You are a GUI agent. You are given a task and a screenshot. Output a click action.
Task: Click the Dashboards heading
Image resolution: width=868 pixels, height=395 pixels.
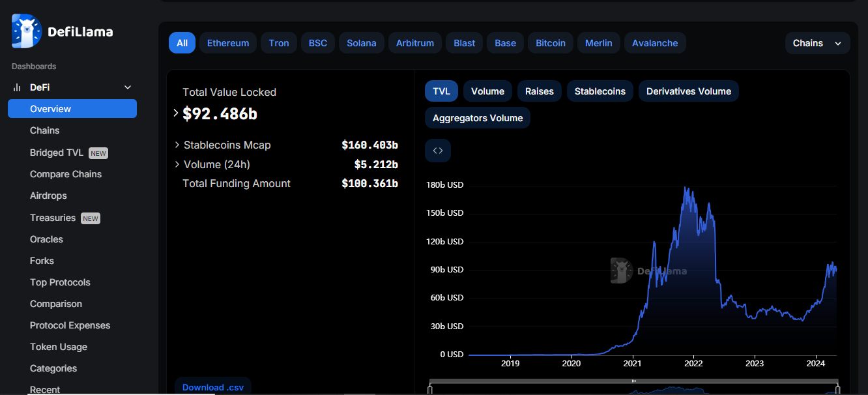pos(34,66)
